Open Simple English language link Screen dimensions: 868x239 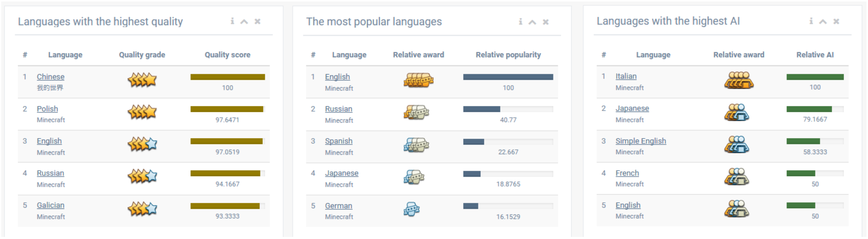click(640, 141)
